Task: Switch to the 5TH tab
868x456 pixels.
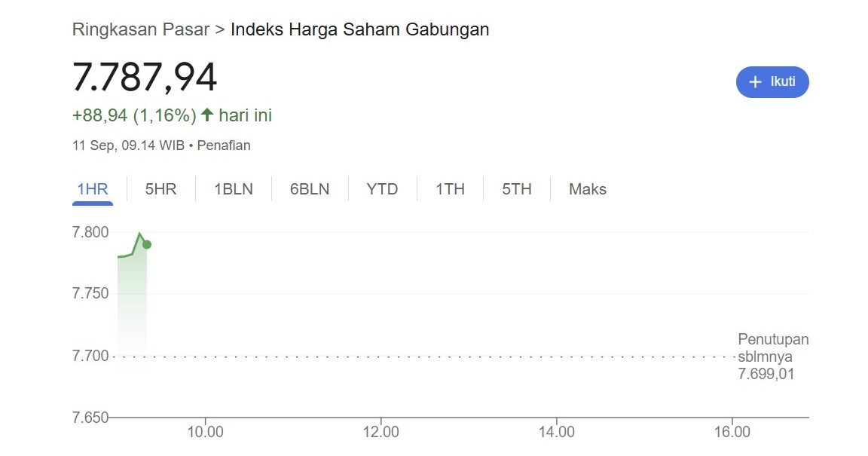Action: pyautogui.click(x=517, y=189)
